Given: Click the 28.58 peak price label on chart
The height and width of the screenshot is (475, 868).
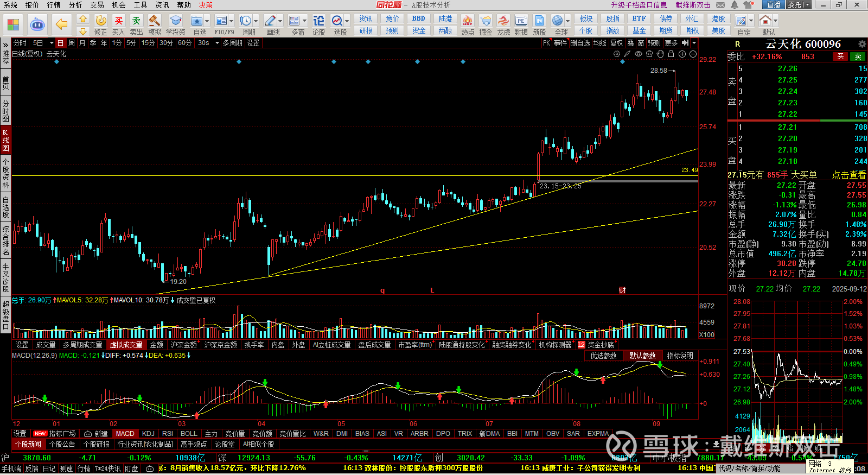Looking at the screenshot, I should tap(659, 71).
